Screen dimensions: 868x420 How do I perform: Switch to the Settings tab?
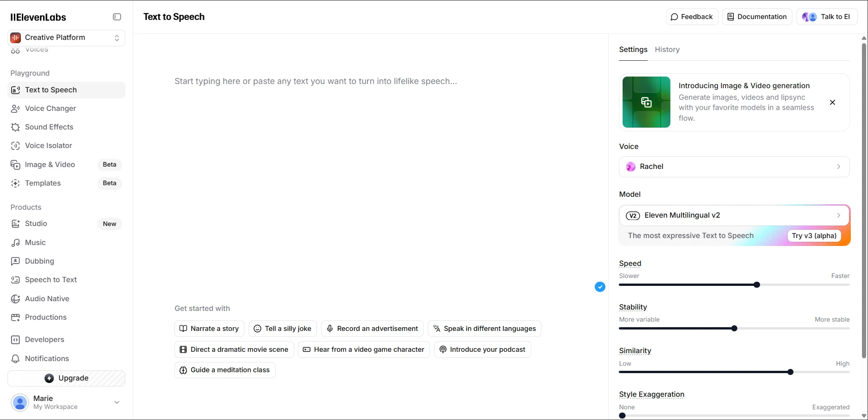click(x=633, y=50)
